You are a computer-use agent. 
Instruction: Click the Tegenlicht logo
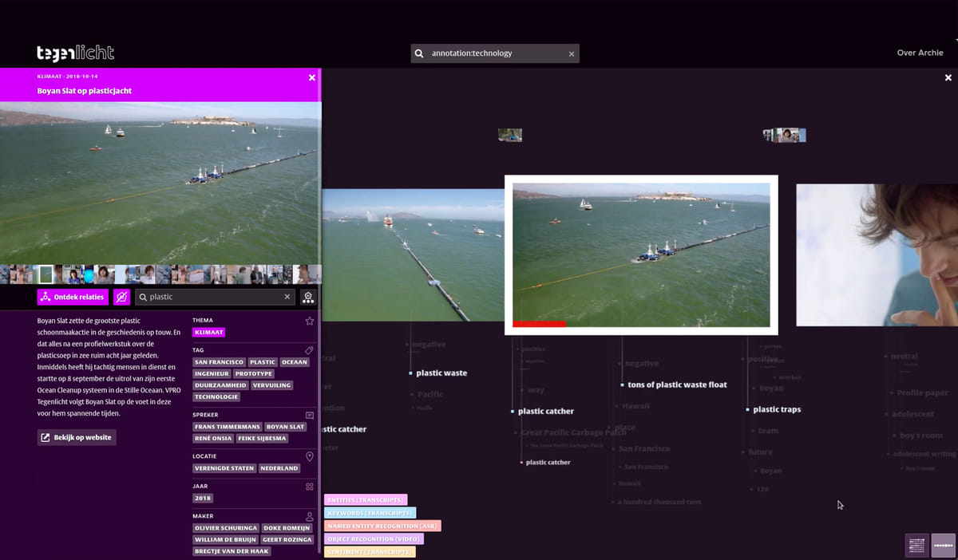(x=76, y=53)
